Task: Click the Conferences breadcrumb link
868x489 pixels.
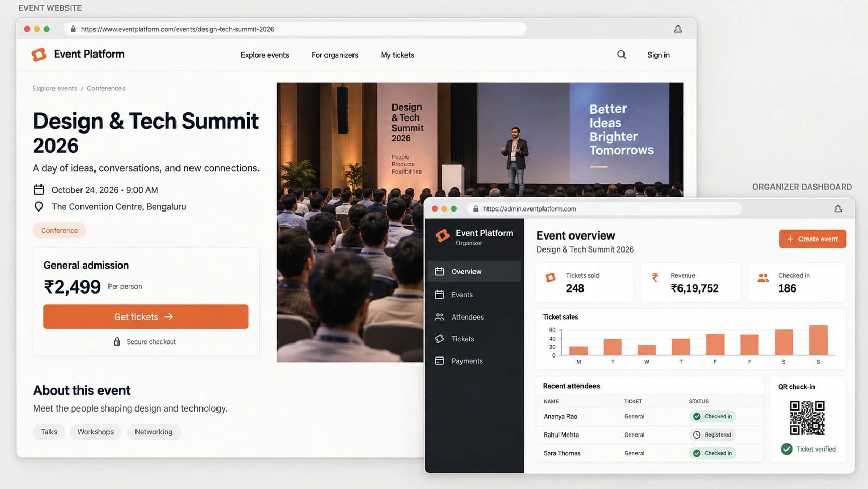Action: (x=106, y=88)
